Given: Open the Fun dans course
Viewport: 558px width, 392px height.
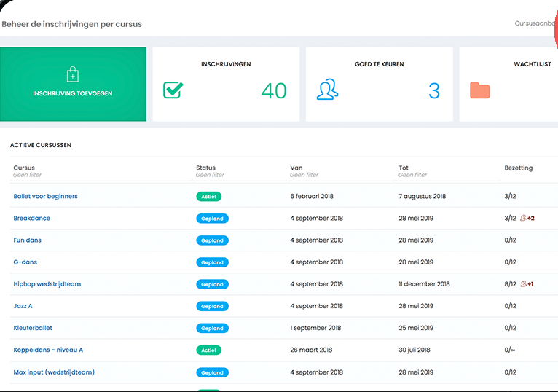Looking at the screenshot, I should pyautogui.click(x=28, y=240).
